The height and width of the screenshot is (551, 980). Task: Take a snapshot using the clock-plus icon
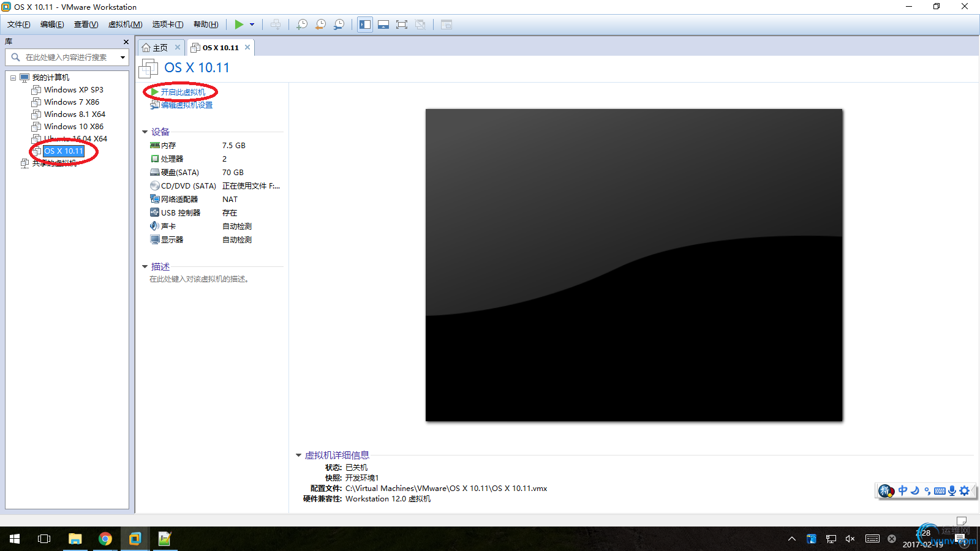(302, 24)
